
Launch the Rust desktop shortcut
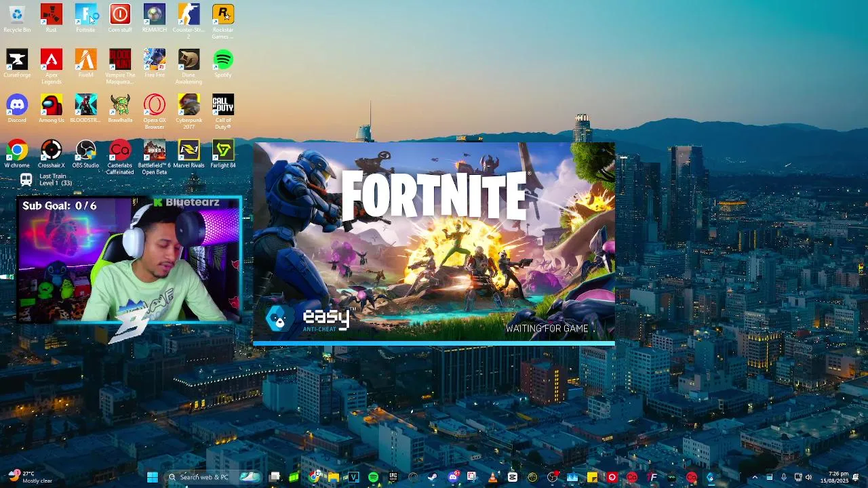[x=51, y=18]
